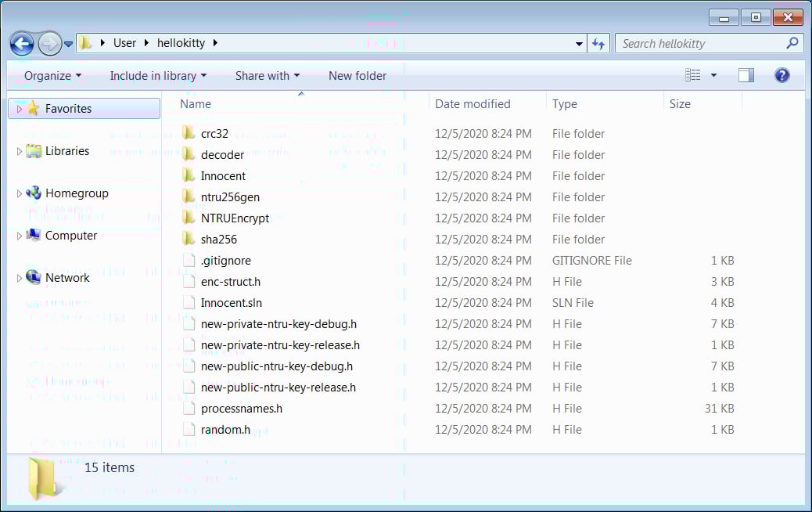The width and height of the screenshot is (812, 512).
Task: Select the .gitignore file icon
Action: [x=189, y=260]
